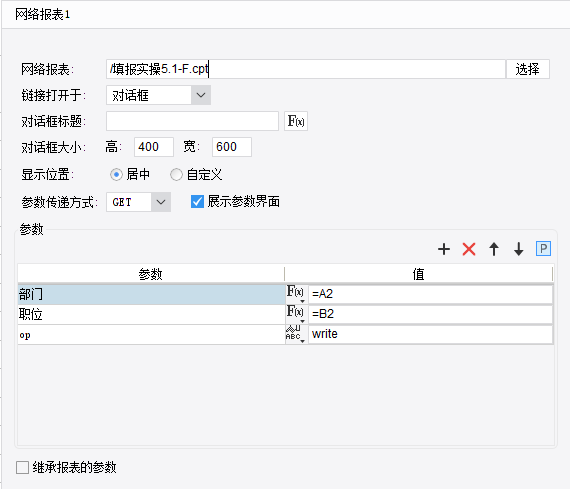This screenshot has height=489, width=570.
Task: Change value type icon for 职位 row
Action: coord(296,314)
